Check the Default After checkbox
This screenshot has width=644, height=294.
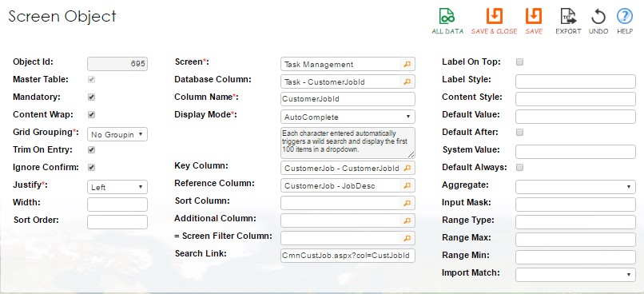519,132
